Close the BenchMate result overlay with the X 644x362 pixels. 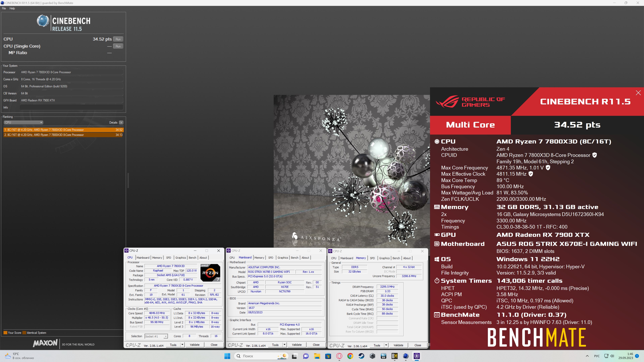[x=638, y=93]
